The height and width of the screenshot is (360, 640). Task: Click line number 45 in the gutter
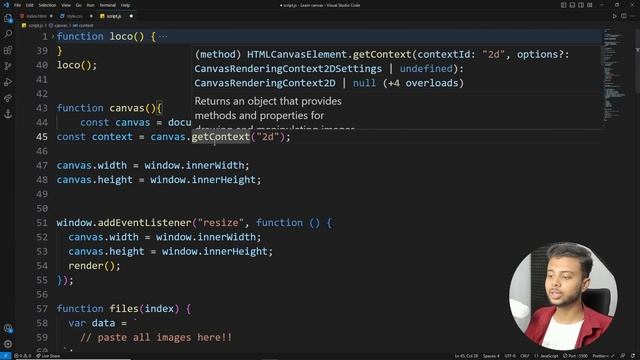(42, 137)
